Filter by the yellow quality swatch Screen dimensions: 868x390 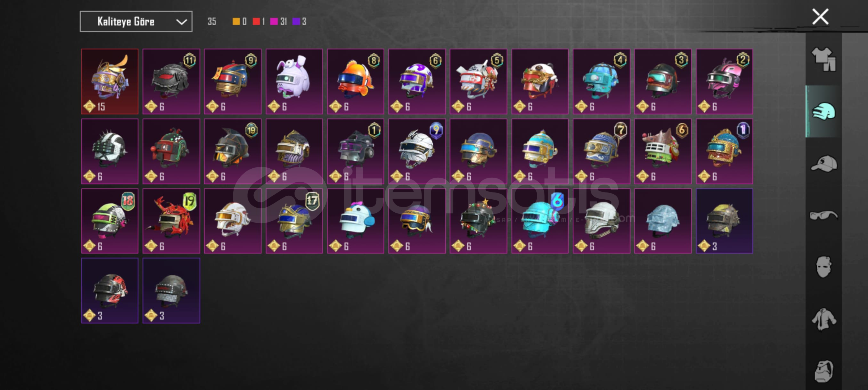pos(236,22)
